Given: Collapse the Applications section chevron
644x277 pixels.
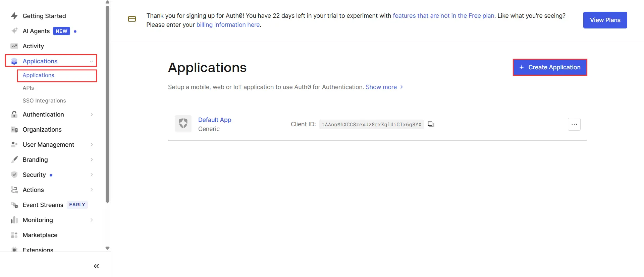Looking at the screenshot, I should tap(91, 61).
